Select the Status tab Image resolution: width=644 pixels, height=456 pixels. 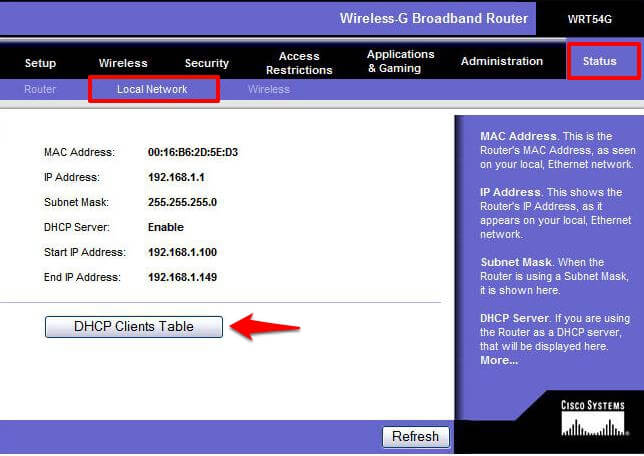(x=600, y=61)
